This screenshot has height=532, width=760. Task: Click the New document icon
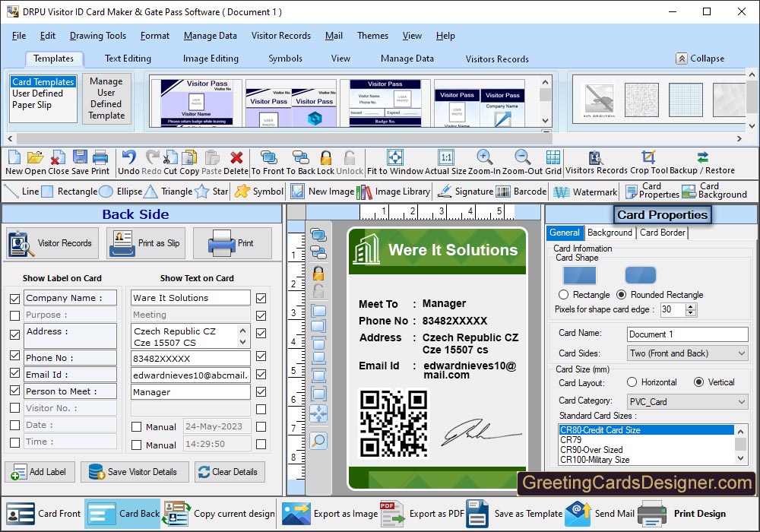(14, 157)
